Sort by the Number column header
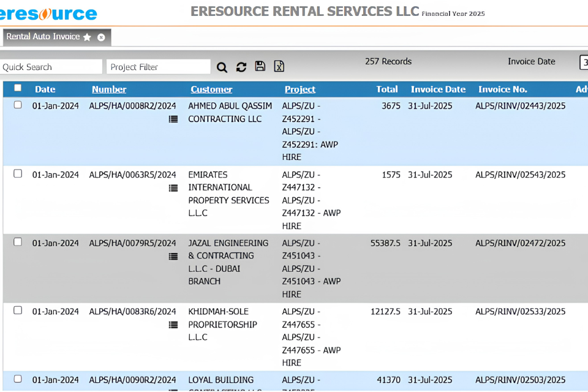The image size is (588, 392). click(109, 89)
